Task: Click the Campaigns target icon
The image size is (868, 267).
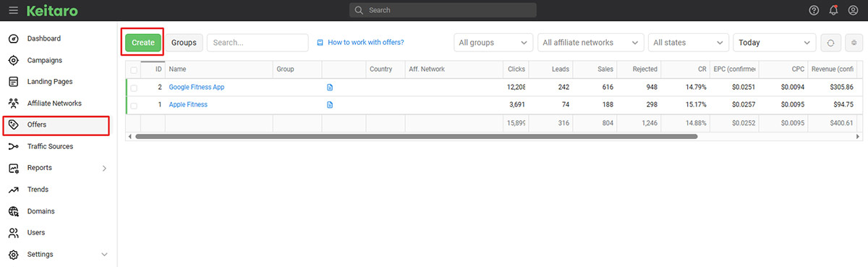Action: (13, 60)
